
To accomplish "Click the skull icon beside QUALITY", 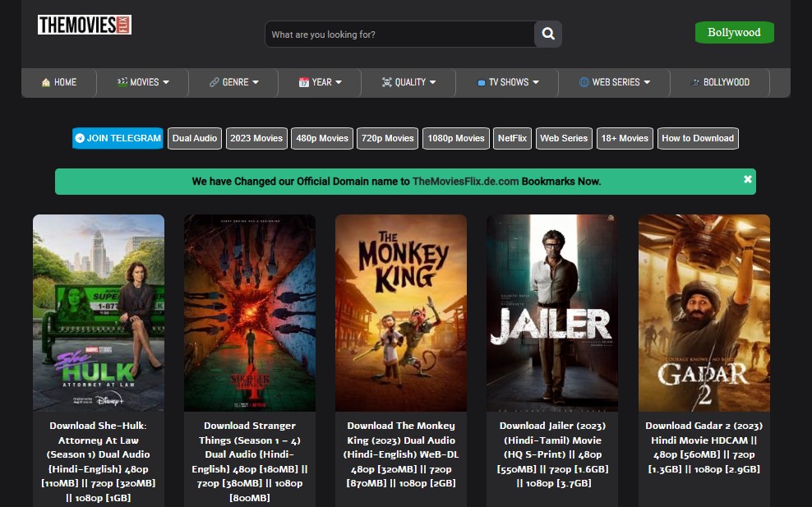I will click(x=387, y=82).
